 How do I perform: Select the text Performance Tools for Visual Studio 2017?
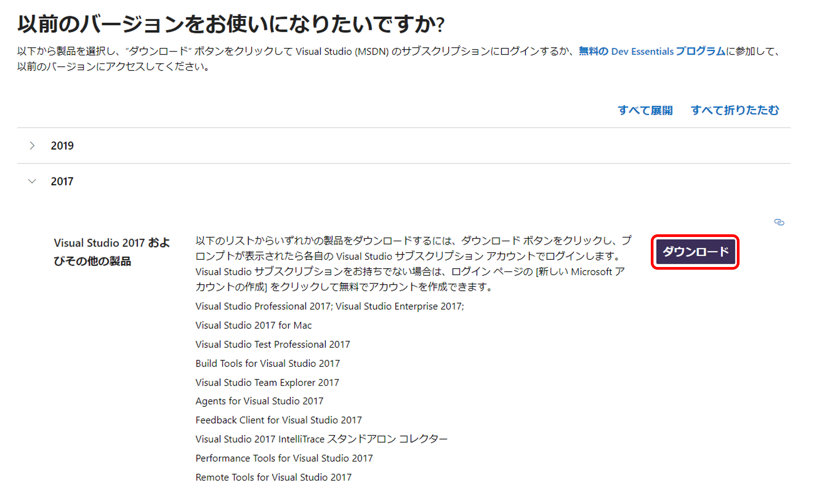[x=284, y=458]
